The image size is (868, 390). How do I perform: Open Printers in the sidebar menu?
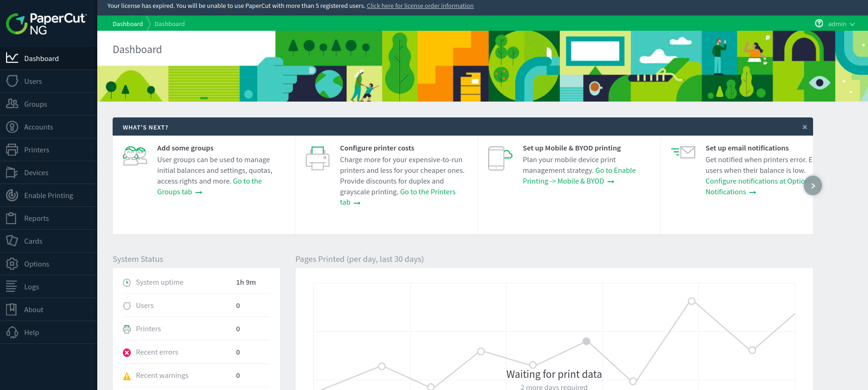(x=48, y=150)
